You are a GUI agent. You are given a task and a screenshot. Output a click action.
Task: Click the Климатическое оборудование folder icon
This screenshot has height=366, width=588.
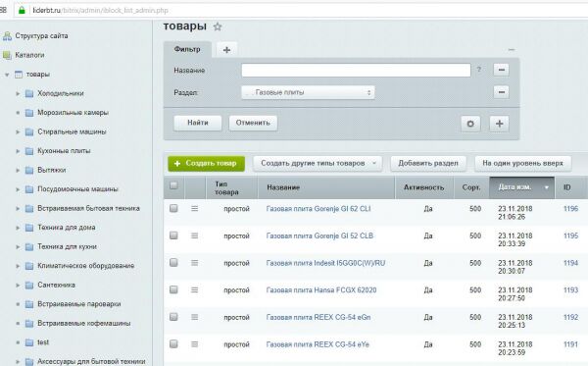(x=29, y=266)
